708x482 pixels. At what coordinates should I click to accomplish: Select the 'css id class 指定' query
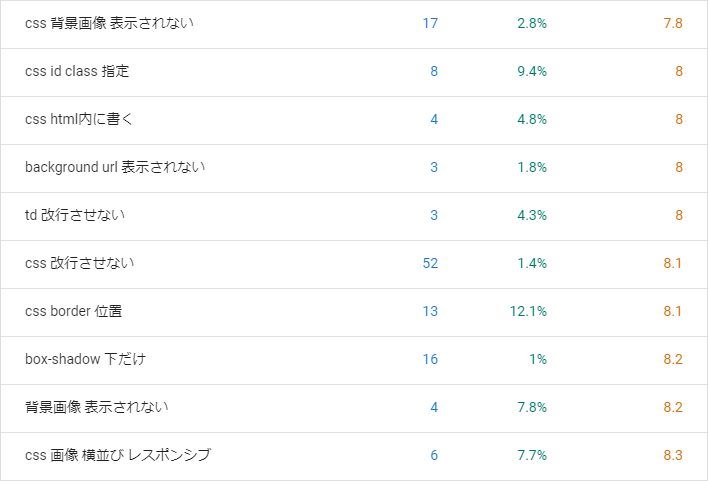(x=77, y=71)
